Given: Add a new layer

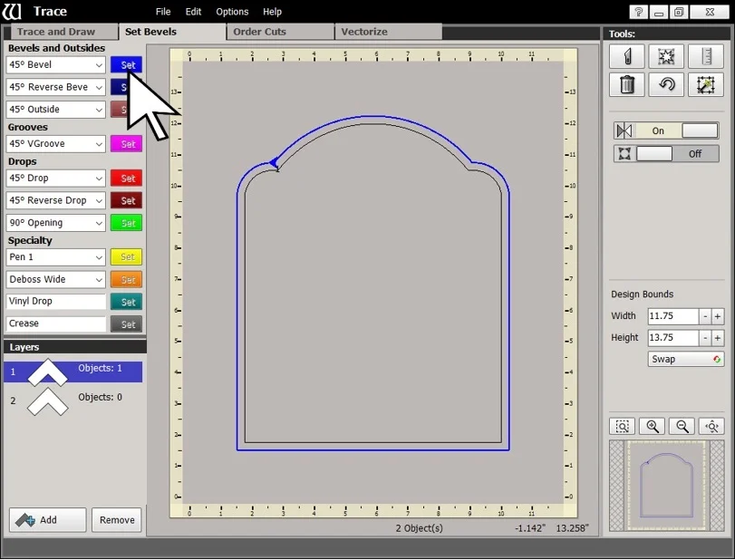Looking at the screenshot, I should click(x=47, y=519).
